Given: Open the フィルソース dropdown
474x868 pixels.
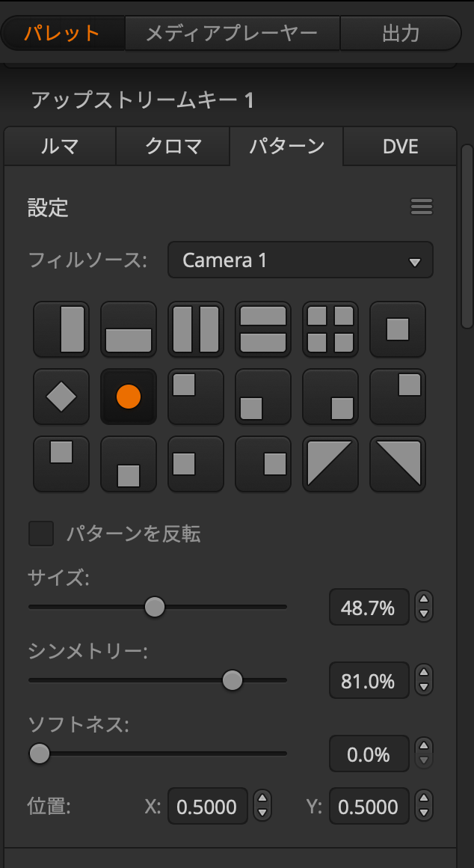Looking at the screenshot, I should click(x=301, y=260).
